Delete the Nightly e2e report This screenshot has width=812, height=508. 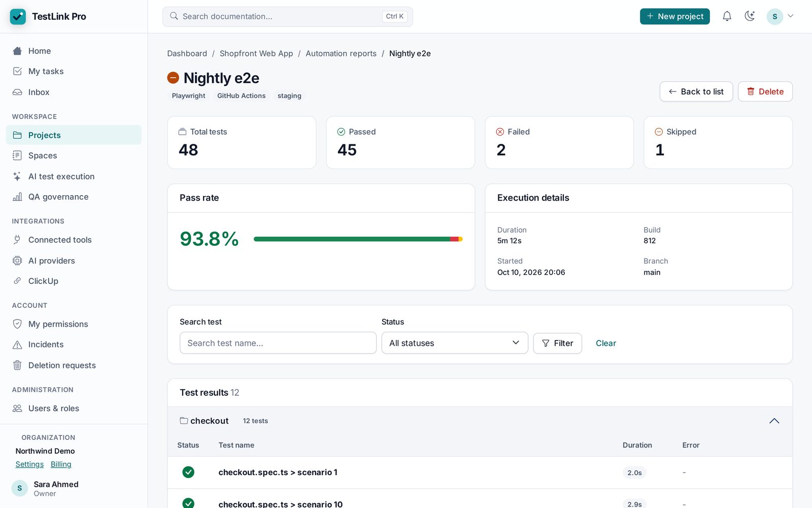(765, 91)
